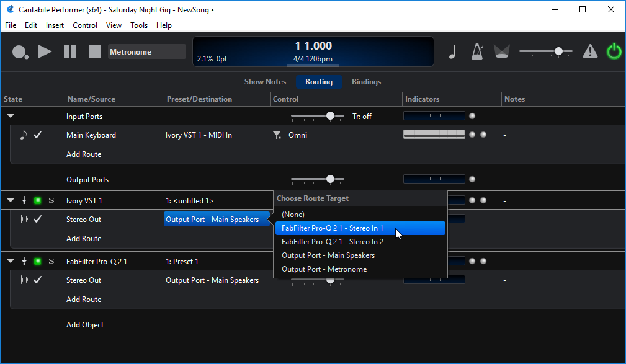Viewport: 626px width, 364px height.
Task: Open the Tools menu
Action: [x=139, y=25]
